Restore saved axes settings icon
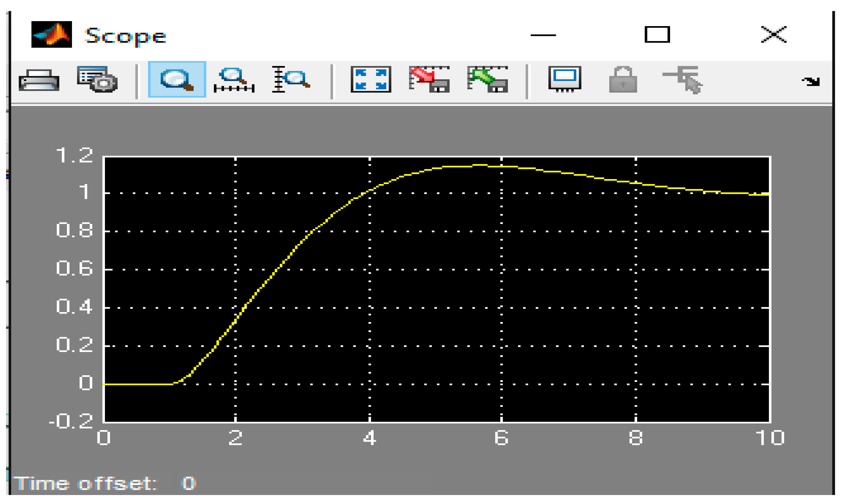This screenshot has height=504, width=842. tap(487, 80)
